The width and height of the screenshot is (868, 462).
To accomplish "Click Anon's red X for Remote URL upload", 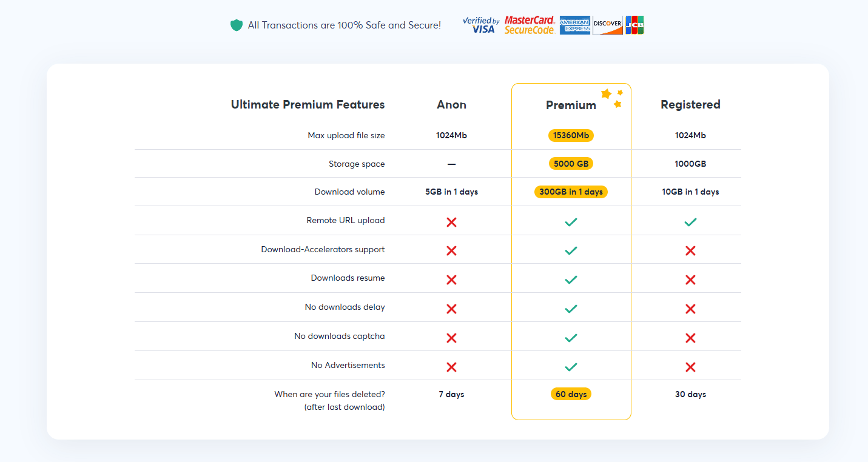I will coord(451,222).
